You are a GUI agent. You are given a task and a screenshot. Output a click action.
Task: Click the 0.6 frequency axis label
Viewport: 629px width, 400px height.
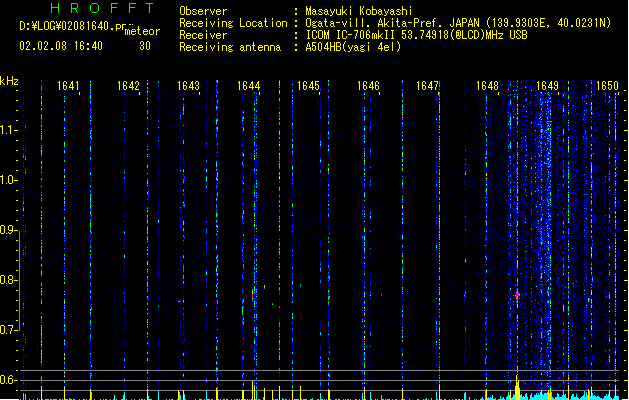[x=8, y=380]
